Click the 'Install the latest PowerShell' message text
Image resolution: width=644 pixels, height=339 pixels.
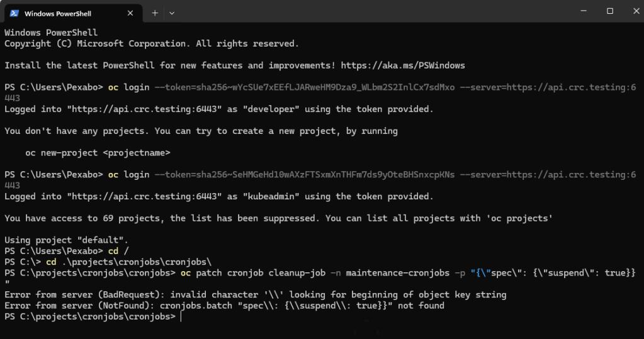click(x=170, y=65)
